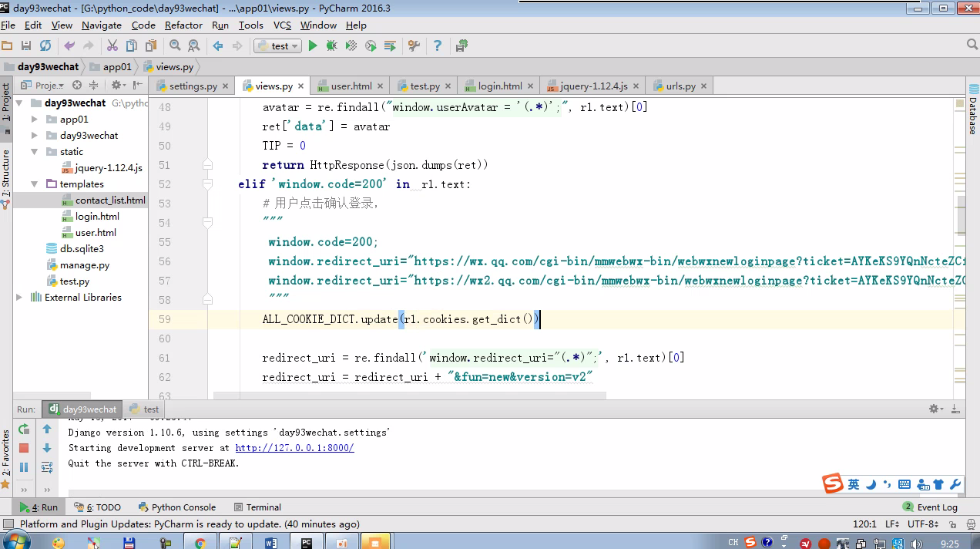Pause the Run console output
The width and height of the screenshot is (980, 549).
(24, 467)
